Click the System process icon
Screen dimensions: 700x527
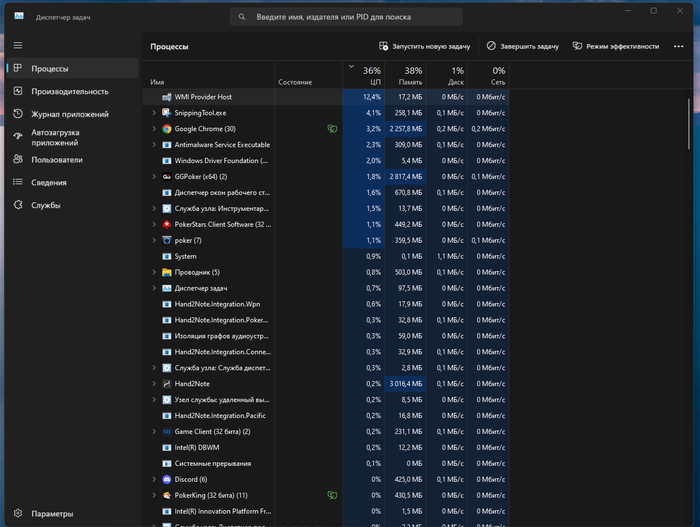pyautogui.click(x=167, y=256)
